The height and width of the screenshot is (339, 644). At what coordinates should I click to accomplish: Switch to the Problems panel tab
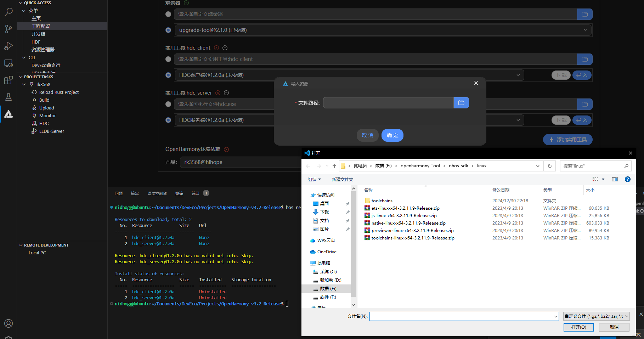pyautogui.click(x=119, y=193)
